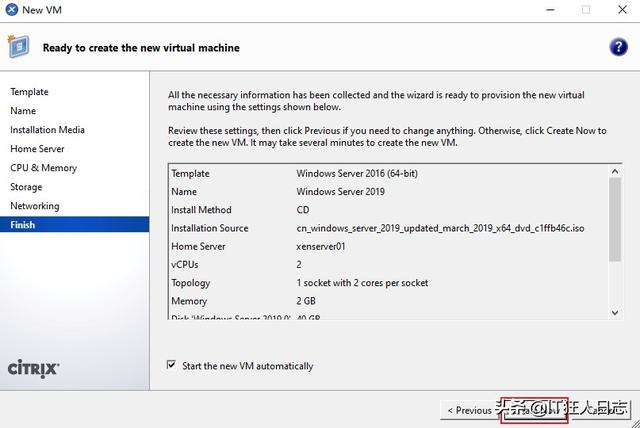Close the New VM window
The image size is (640, 428).
pyautogui.click(x=622, y=9)
